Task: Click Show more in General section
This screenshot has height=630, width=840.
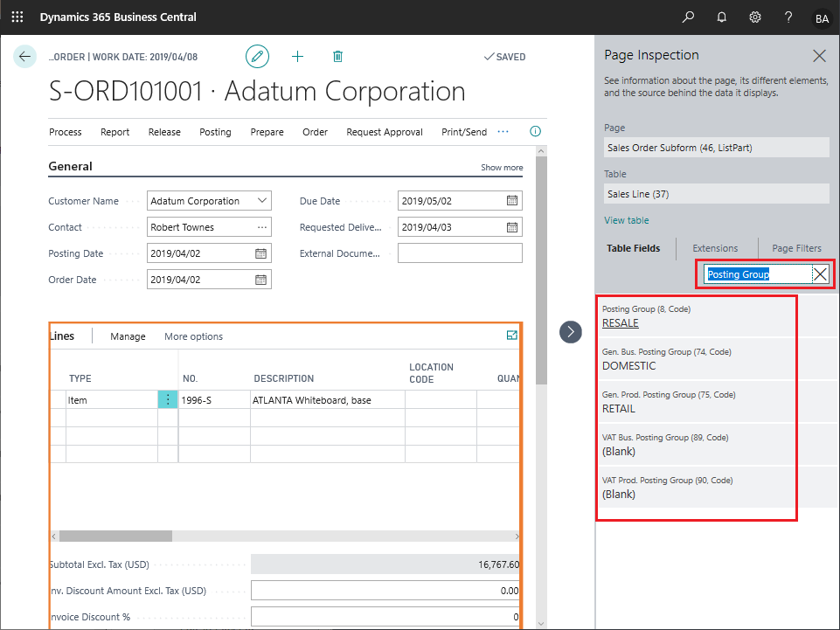Action: pos(502,167)
